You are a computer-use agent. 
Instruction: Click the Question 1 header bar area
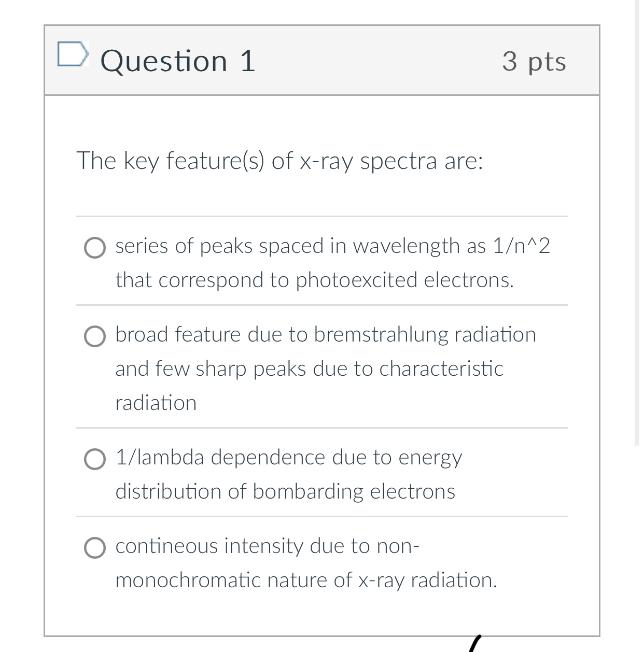(x=321, y=61)
